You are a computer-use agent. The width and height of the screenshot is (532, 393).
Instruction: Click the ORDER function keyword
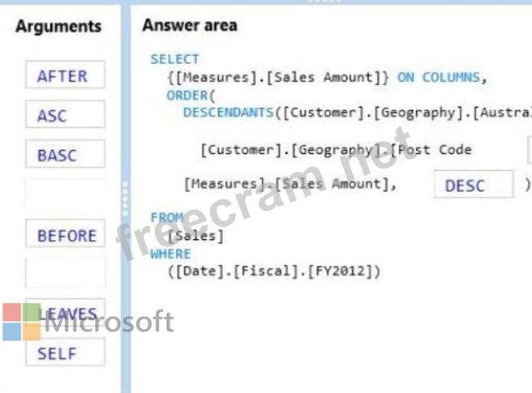click(x=187, y=95)
